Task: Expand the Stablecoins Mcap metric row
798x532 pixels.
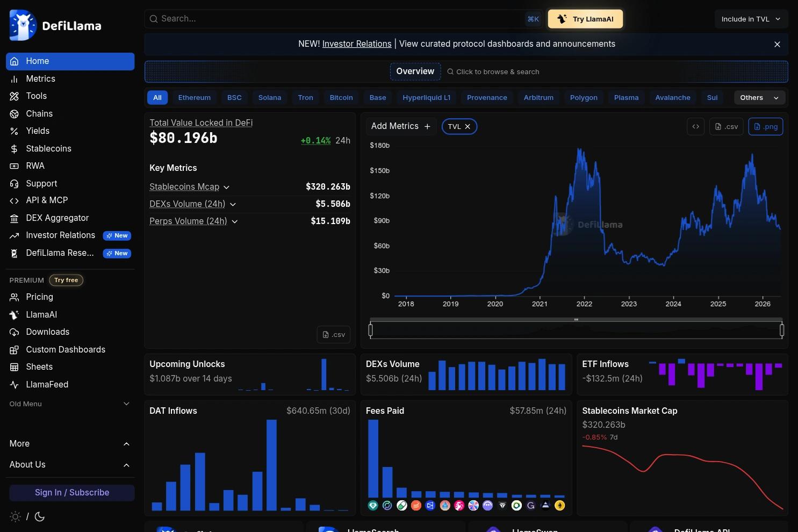Action: [x=189, y=187]
